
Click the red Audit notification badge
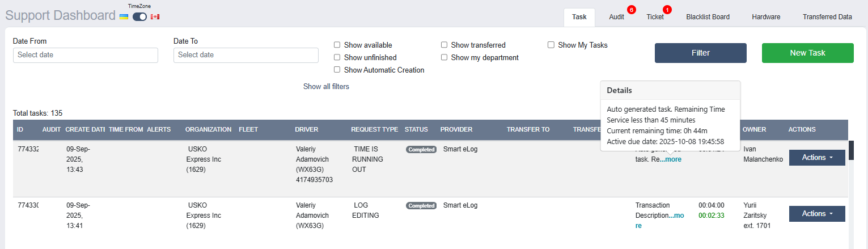632,10
